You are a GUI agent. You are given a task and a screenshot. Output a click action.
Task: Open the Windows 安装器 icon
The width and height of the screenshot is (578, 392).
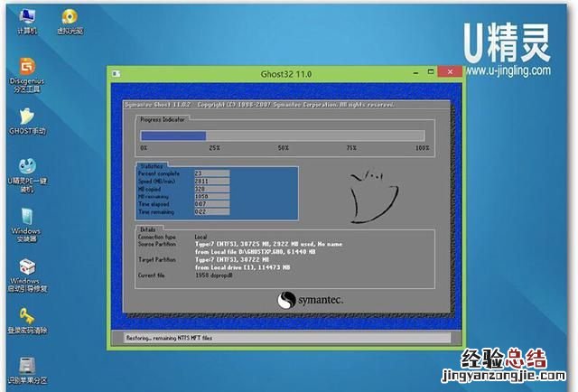click(x=26, y=225)
